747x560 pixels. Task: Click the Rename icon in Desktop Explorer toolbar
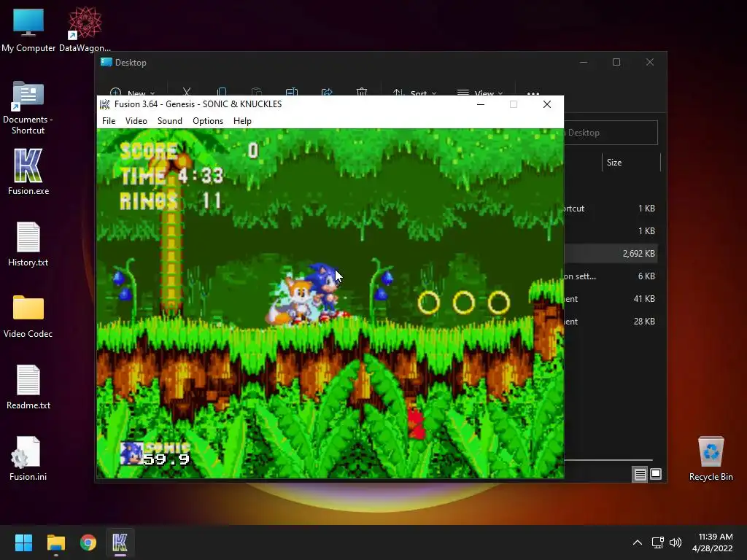292,91
